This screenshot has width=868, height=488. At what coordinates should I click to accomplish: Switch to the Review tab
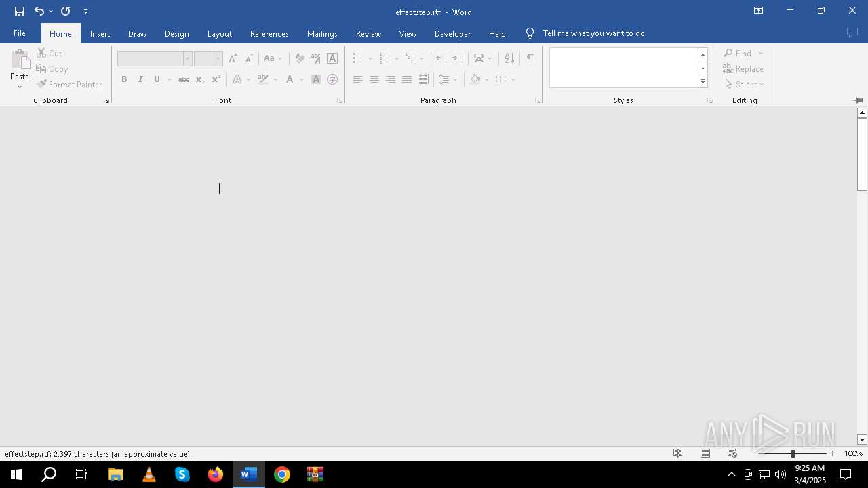(x=368, y=33)
